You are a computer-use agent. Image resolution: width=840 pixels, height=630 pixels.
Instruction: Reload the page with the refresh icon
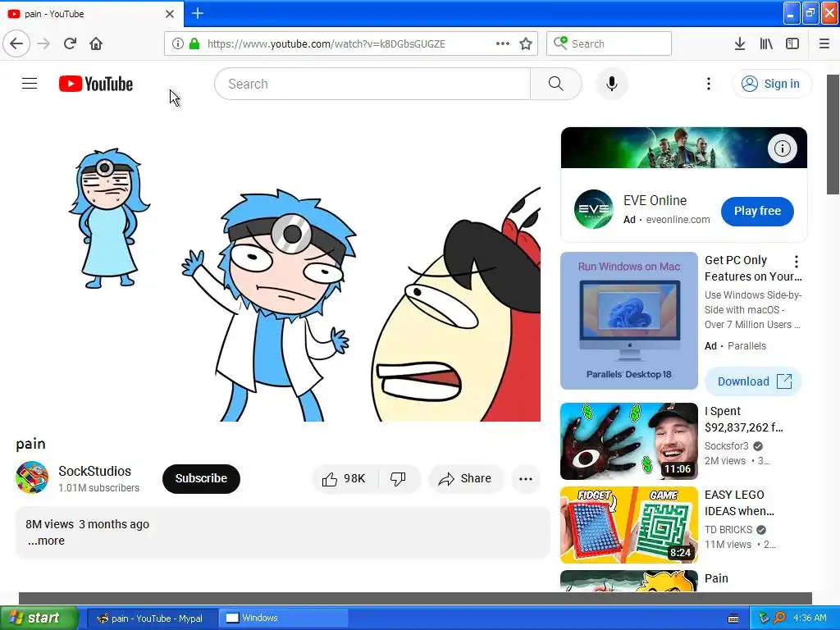tap(71, 43)
